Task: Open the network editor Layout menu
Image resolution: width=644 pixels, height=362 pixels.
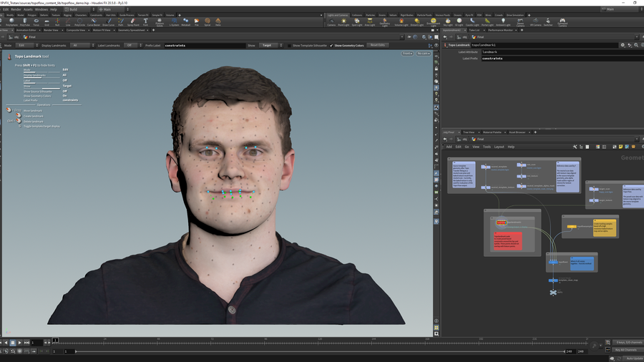Action: coord(499,147)
